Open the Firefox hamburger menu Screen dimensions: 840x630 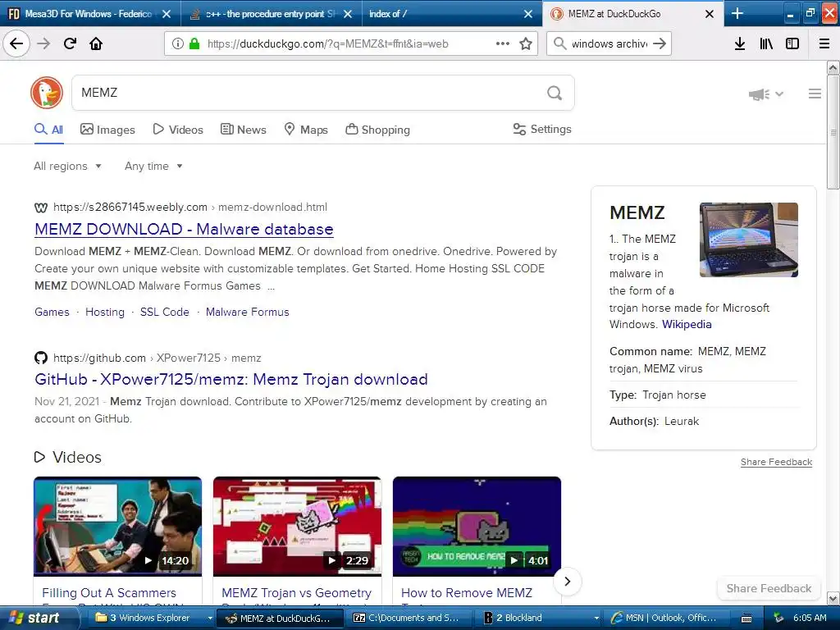[824, 43]
